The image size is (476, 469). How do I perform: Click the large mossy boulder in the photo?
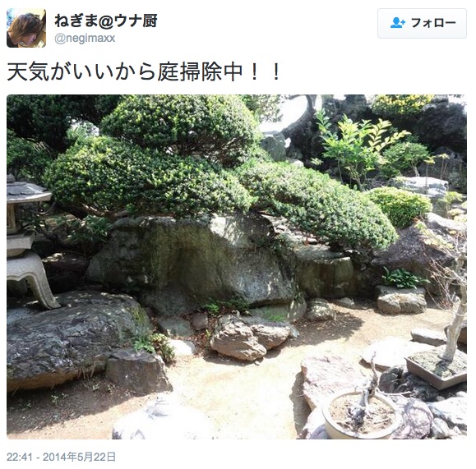[194, 261]
